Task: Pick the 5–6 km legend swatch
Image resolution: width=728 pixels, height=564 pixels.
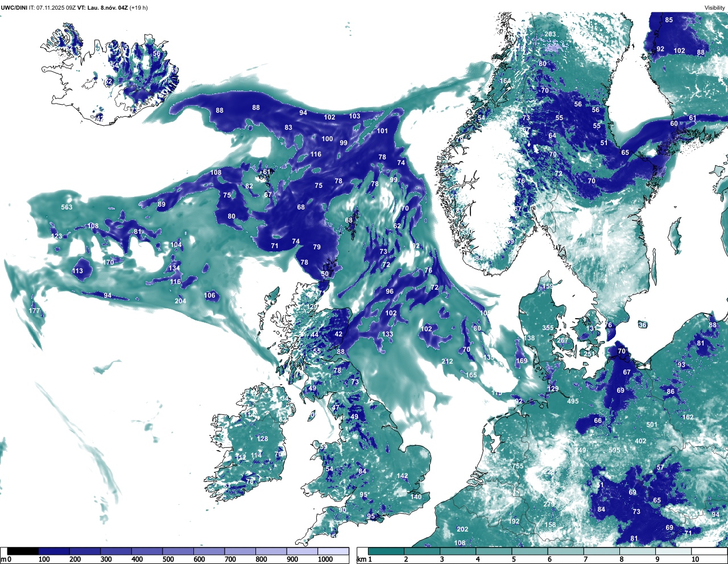Action: (530, 551)
